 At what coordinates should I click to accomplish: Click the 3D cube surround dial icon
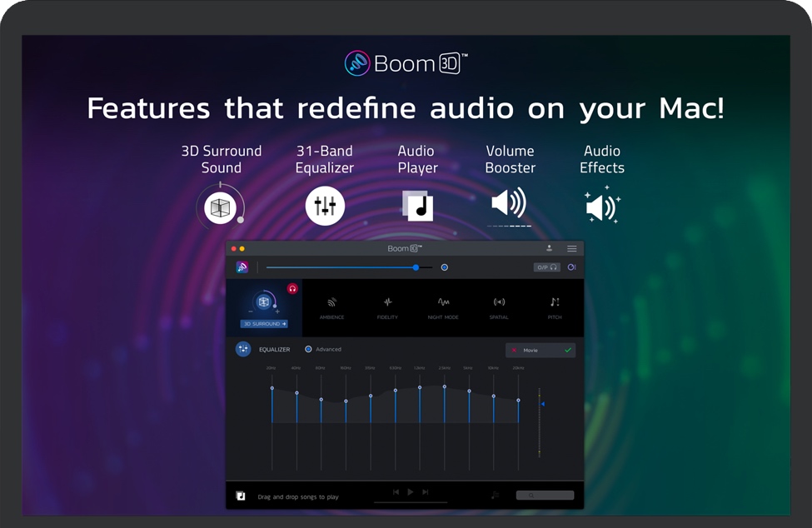pos(264,301)
